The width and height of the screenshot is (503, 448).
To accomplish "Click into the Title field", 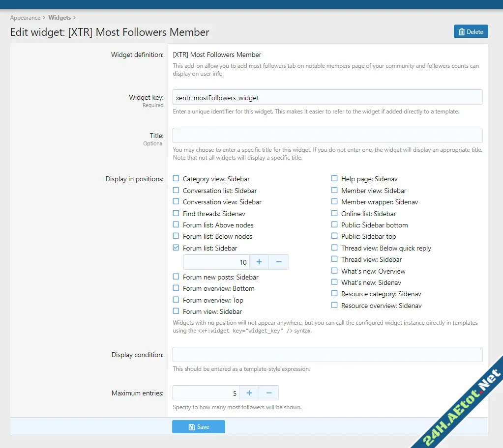I will (x=327, y=135).
